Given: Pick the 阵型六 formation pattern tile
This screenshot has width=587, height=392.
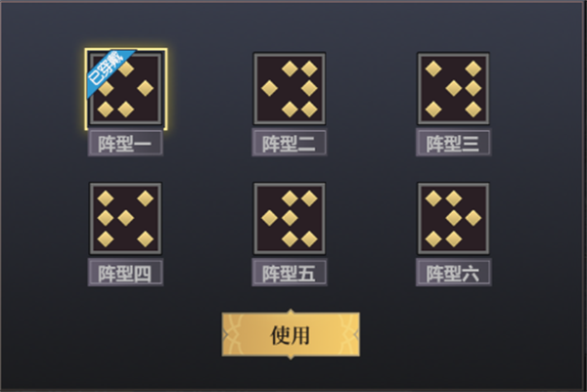Looking at the screenshot, I should pos(453,219).
